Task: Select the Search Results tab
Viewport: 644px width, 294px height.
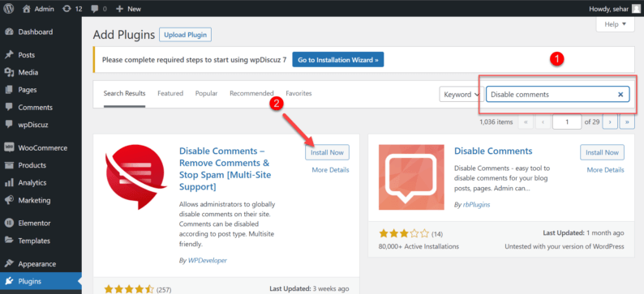Action: pyautogui.click(x=124, y=93)
